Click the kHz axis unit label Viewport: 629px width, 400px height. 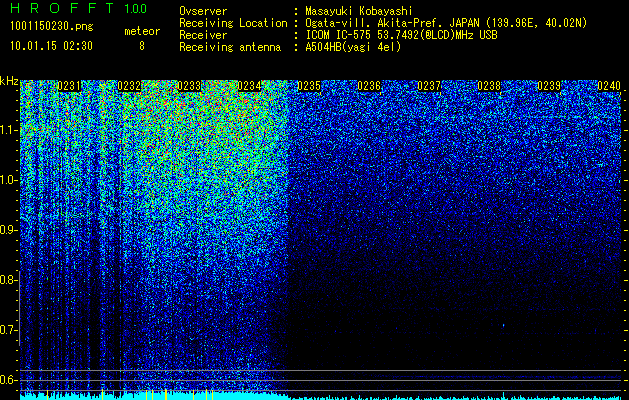[9, 81]
